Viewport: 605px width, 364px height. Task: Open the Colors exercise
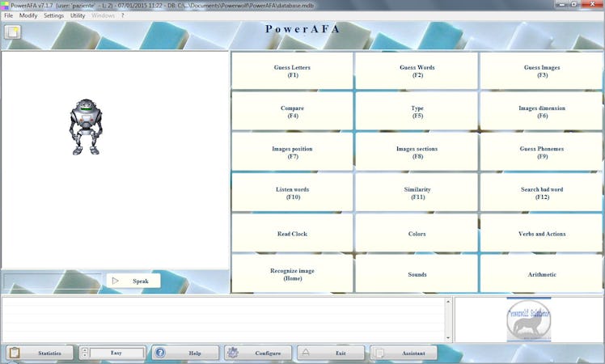417,234
